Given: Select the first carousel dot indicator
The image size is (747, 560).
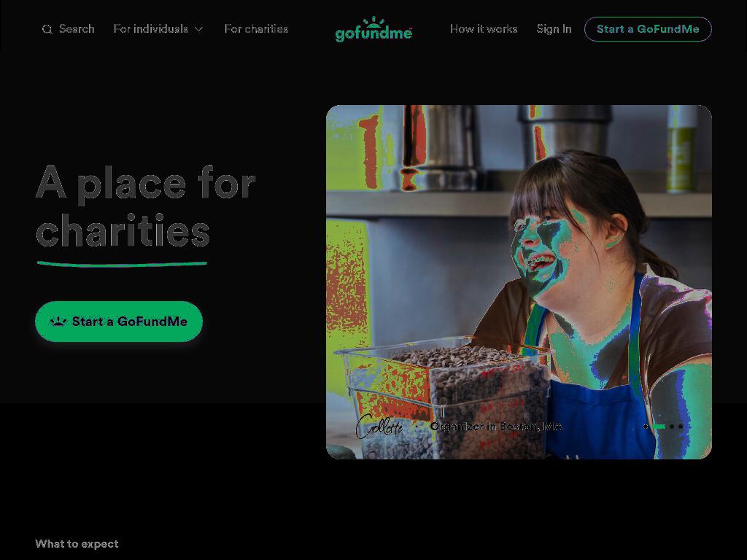Looking at the screenshot, I should [646, 427].
